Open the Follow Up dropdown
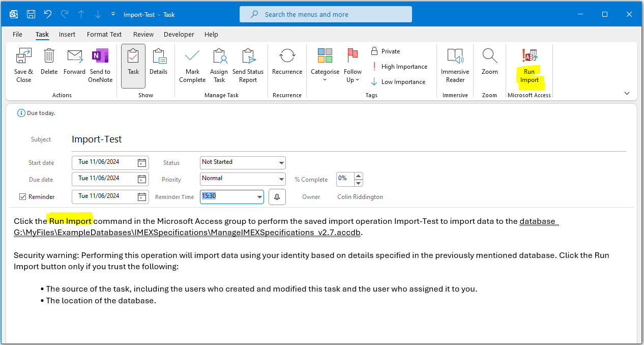Image resolution: width=644 pixels, height=345 pixels. tap(353, 65)
